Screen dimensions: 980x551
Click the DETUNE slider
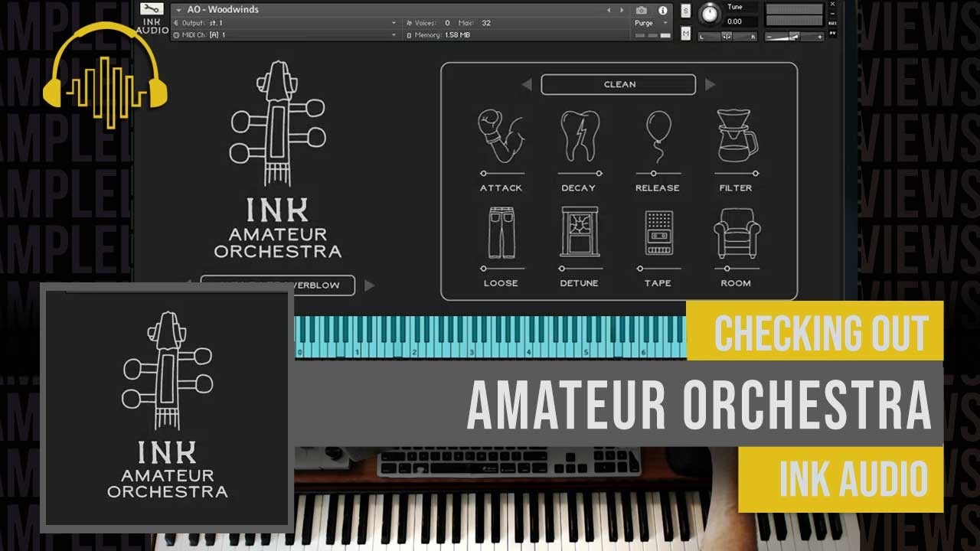click(580, 269)
